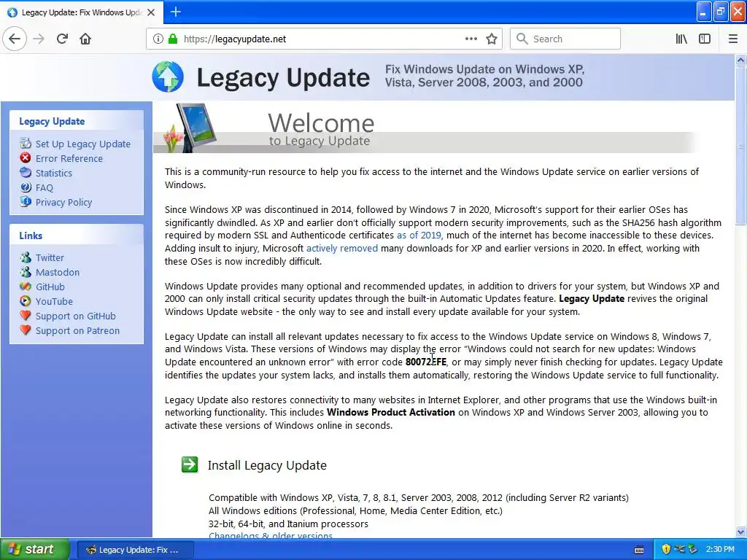The width and height of the screenshot is (747, 560).
Task: Click the Twitter link icon
Action: click(x=26, y=257)
